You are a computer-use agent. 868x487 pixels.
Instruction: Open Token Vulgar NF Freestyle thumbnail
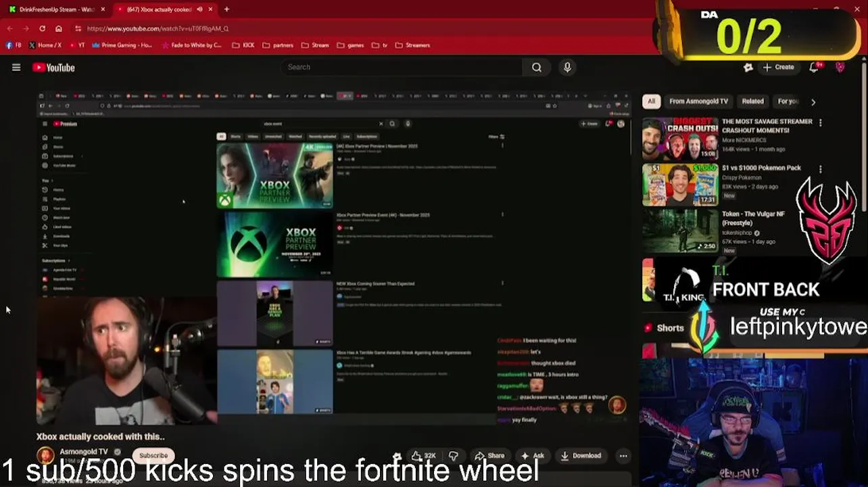680,230
